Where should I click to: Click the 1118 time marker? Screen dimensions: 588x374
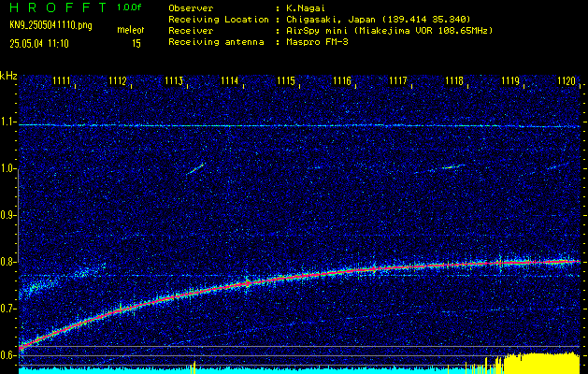click(454, 80)
